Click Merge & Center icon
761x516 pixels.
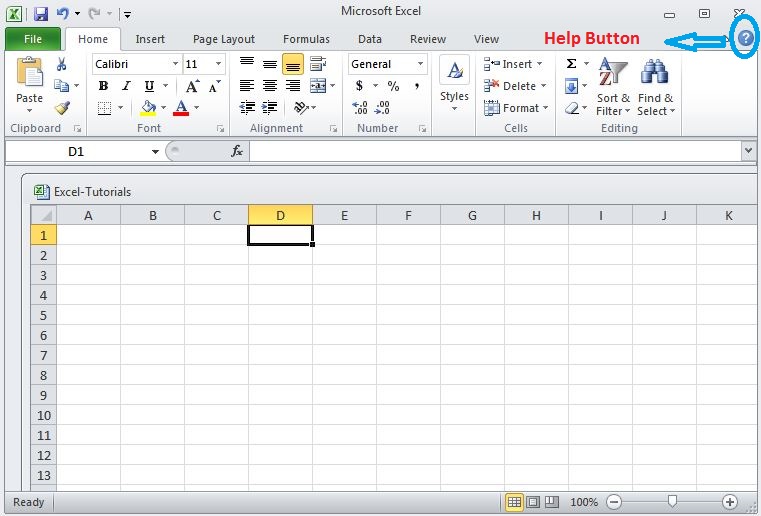[318, 86]
